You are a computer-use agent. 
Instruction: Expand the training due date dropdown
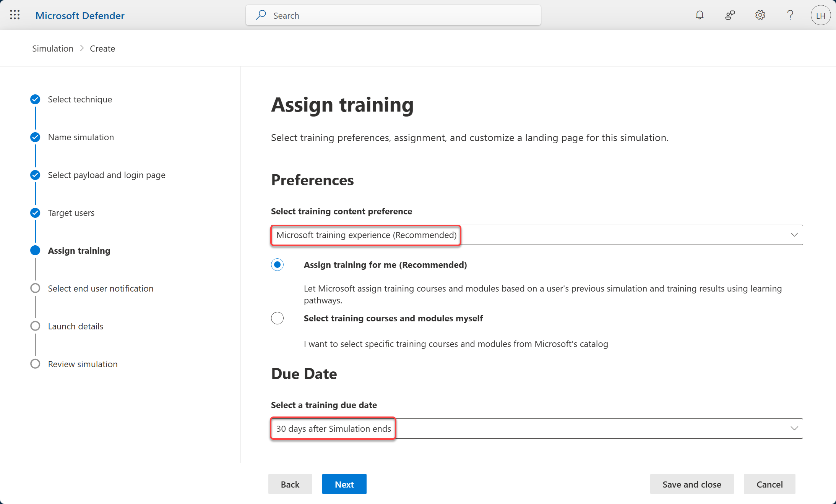[x=794, y=428]
